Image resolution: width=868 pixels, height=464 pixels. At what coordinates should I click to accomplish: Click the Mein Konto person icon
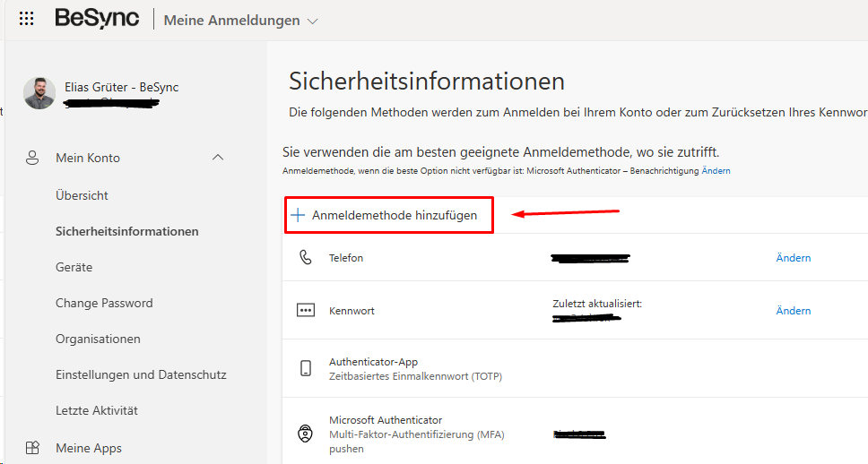(x=32, y=159)
